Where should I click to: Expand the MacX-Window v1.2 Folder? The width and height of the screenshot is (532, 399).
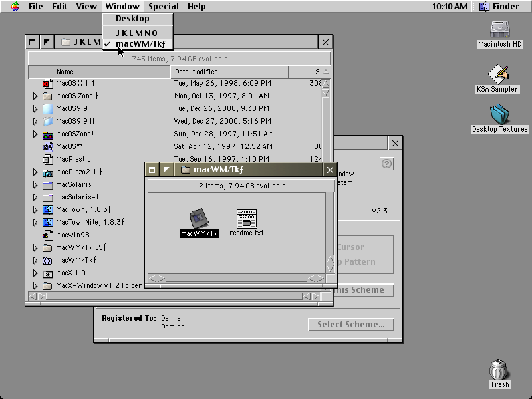[35, 286]
